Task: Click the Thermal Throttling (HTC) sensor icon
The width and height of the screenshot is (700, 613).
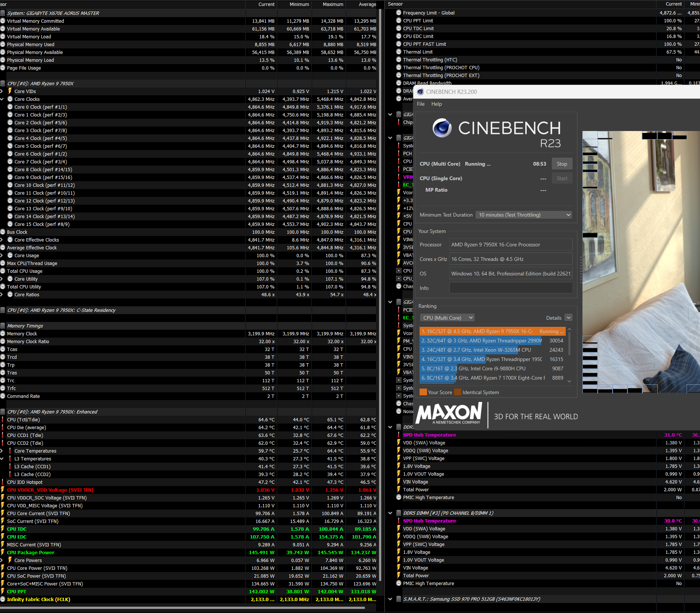Action: click(399, 60)
